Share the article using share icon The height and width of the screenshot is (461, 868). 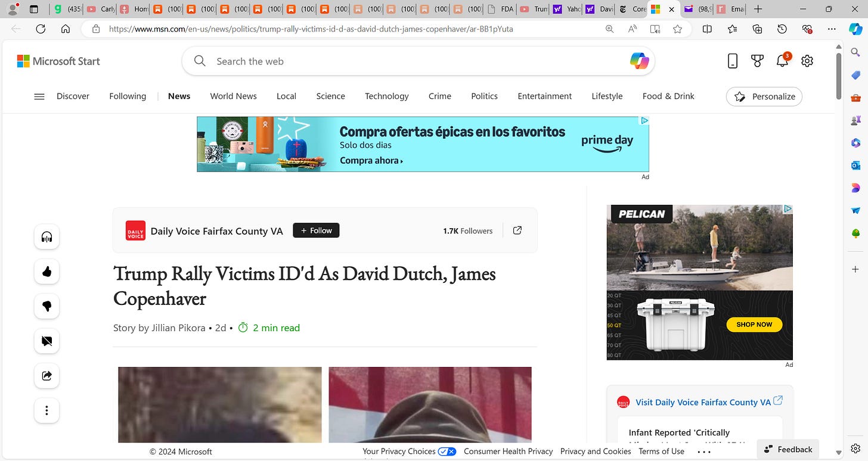point(46,376)
